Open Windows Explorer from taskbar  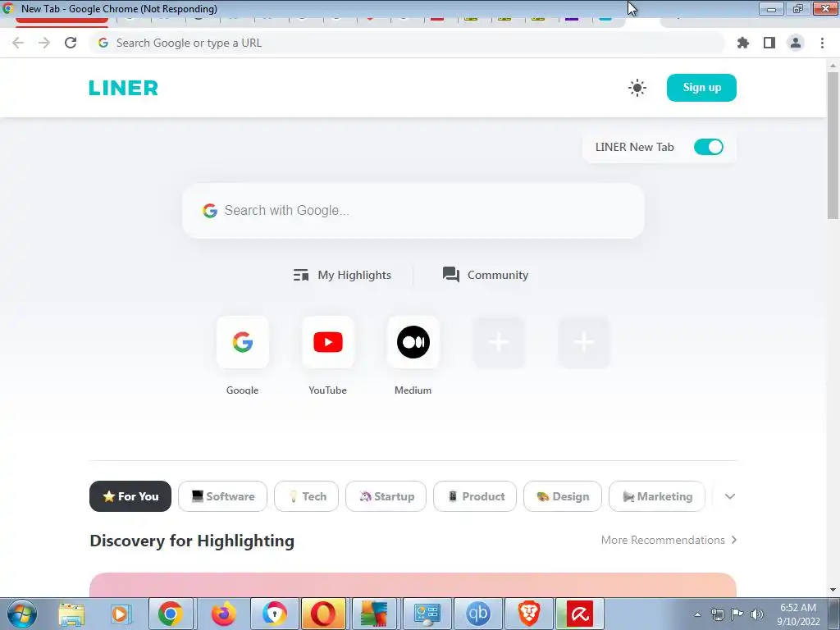pos(71,614)
